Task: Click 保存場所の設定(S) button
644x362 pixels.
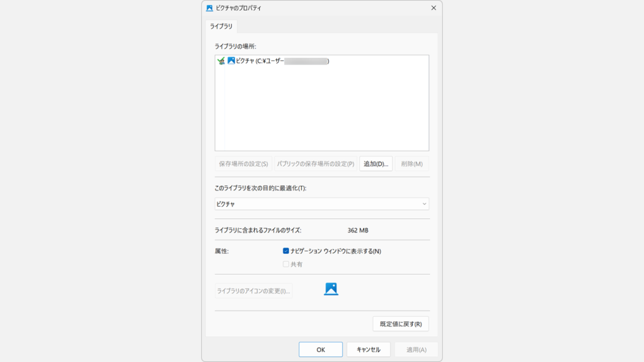Action: coord(243,164)
